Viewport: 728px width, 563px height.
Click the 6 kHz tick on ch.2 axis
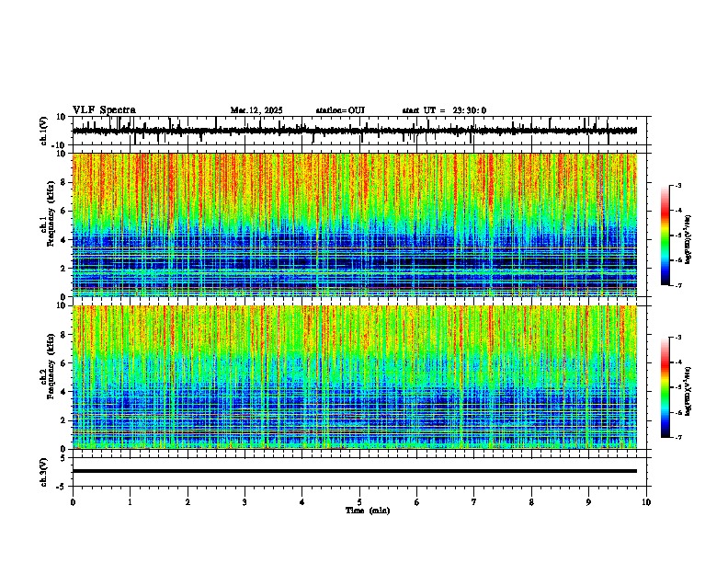[x=63, y=363]
